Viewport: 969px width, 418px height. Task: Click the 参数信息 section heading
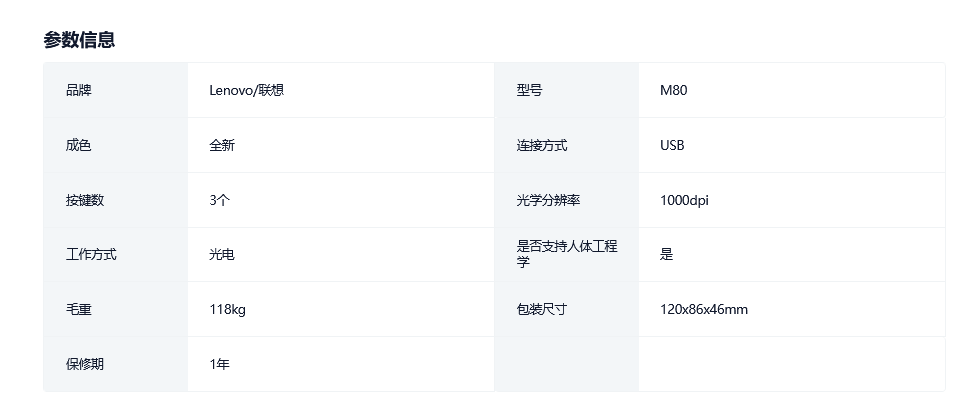[79, 40]
